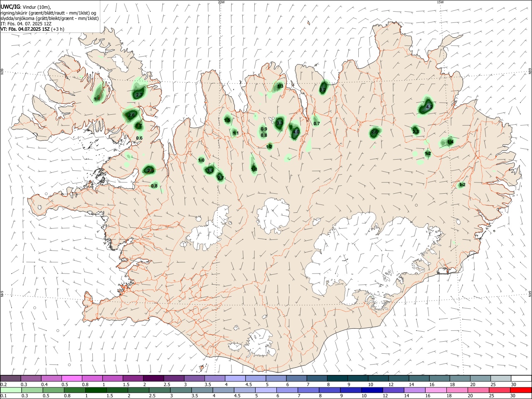Click the 1.0 precipitation value label
Viewport: 532px width, 399px height.
coord(201,160)
